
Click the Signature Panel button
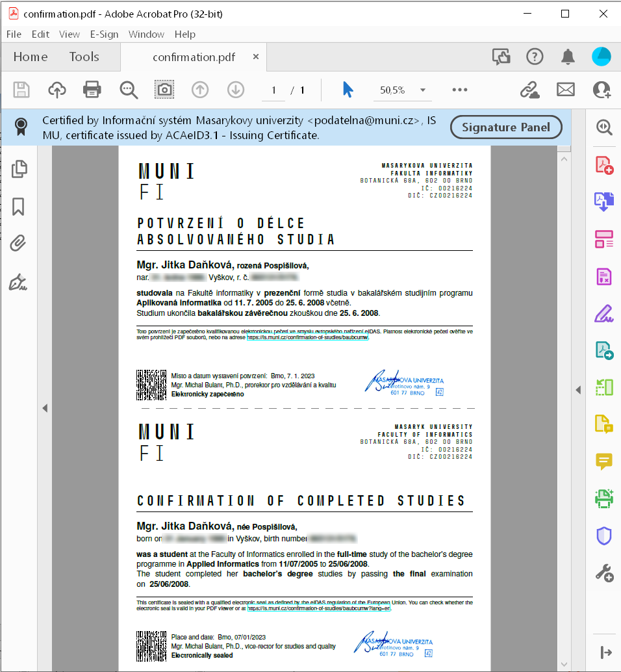point(505,127)
